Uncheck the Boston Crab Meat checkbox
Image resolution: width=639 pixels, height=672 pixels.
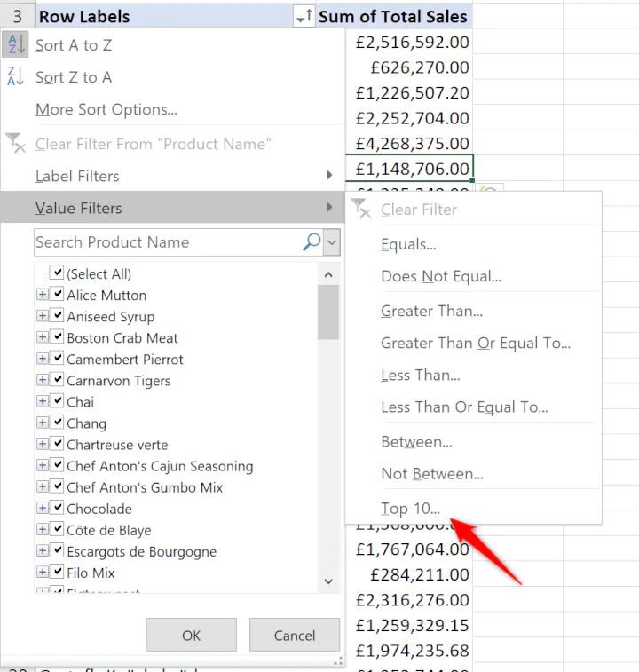click(58, 338)
